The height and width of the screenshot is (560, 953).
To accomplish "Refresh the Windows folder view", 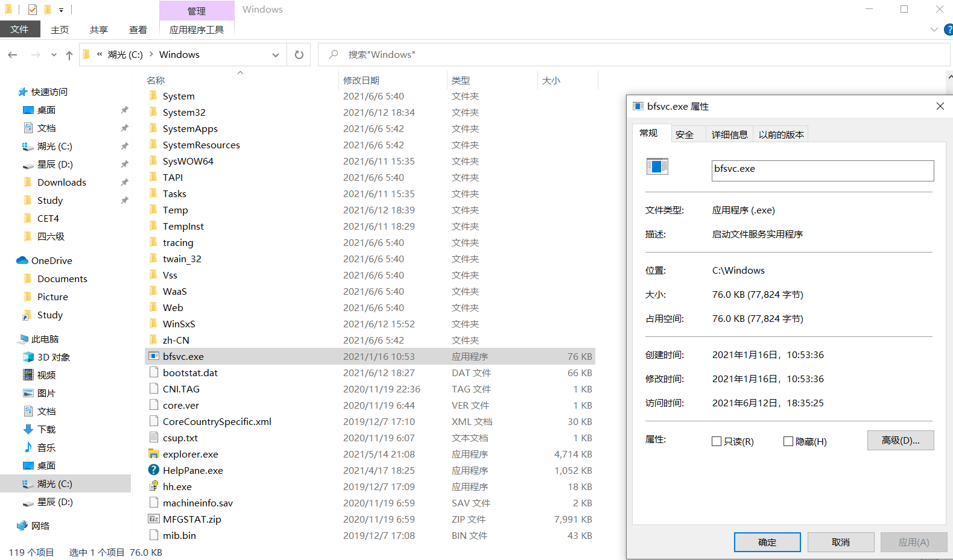I will (x=299, y=55).
